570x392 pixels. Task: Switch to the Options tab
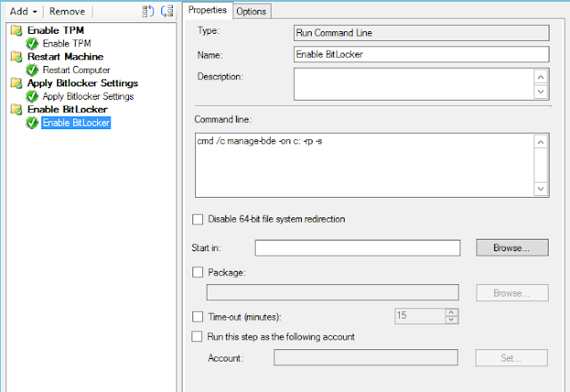[251, 11]
